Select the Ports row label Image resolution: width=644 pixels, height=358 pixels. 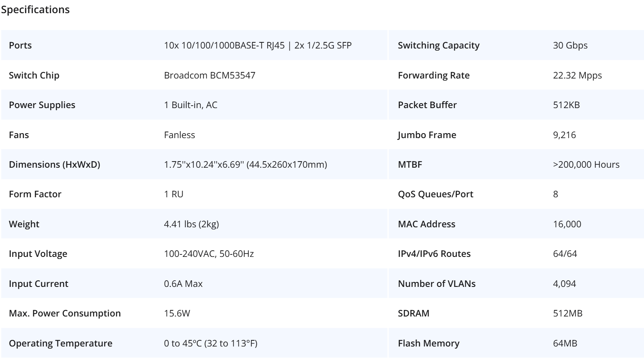tap(20, 45)
